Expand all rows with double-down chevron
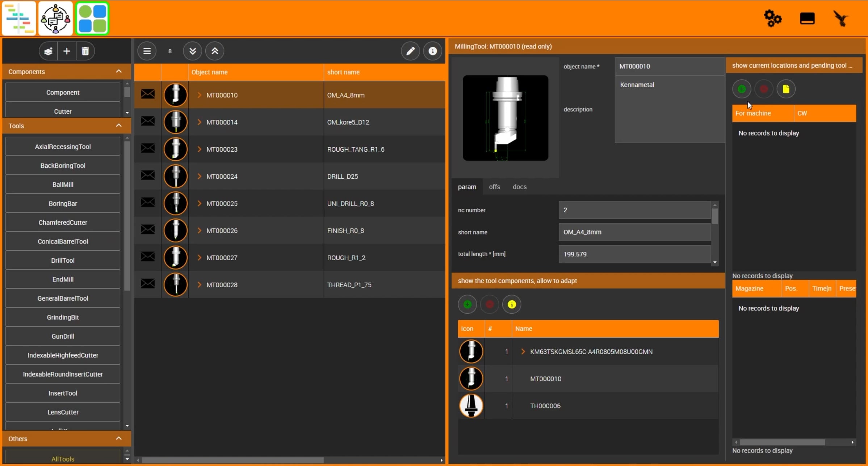The image size is (868, 466). coord(192,51)
